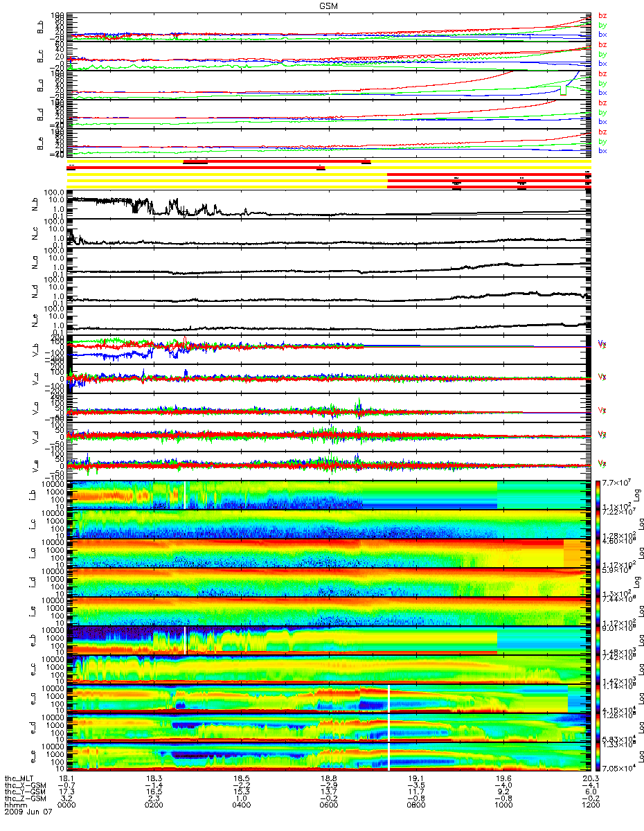Click the time tick label 0400

241,806
